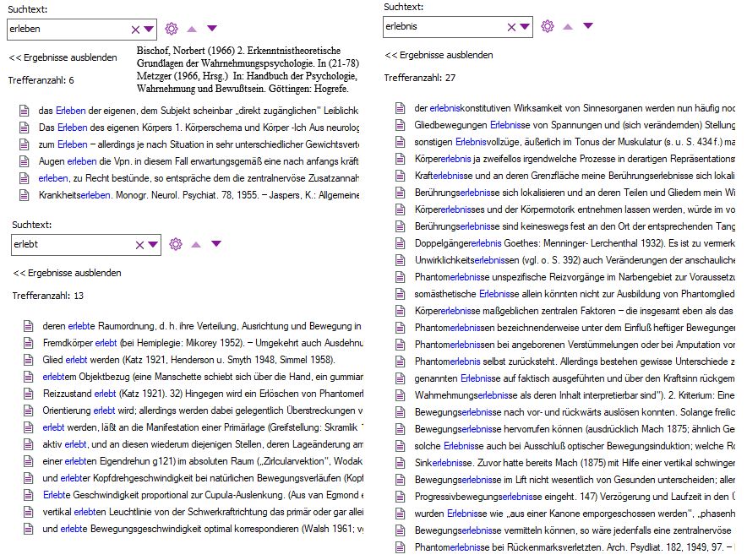This screenshot has height=560, width=747.
Task: Open result 'Phantomerlebnisse bei Rückenmarksverletzten'
Action: point(575,547)
